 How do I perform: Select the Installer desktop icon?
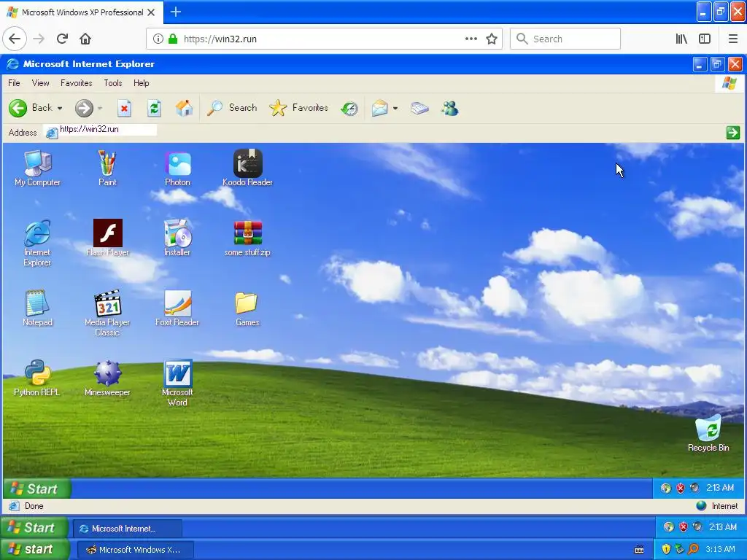[177, 238]
